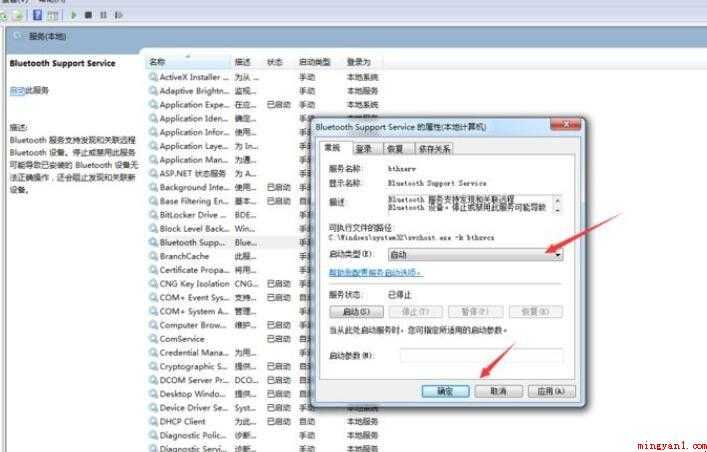Click the 暂停(P) button in dialog
Viewport: 707px width, 452px height.
click(x=475, y=312)
